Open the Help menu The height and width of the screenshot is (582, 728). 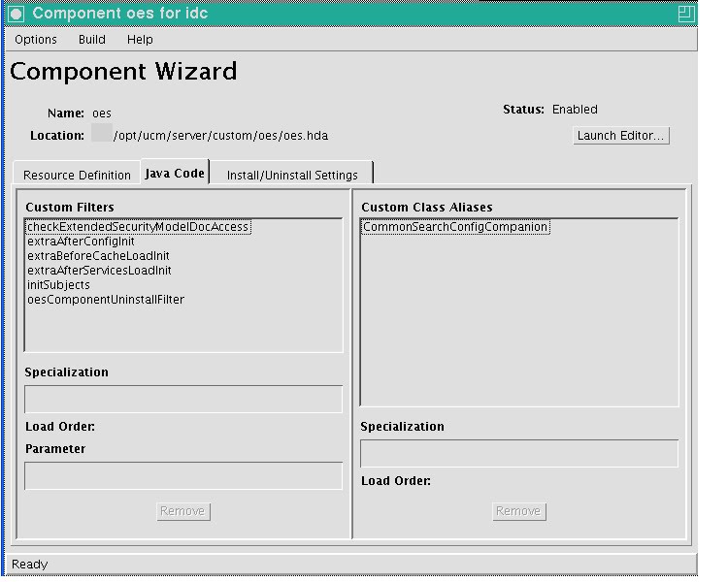point(140,40)
